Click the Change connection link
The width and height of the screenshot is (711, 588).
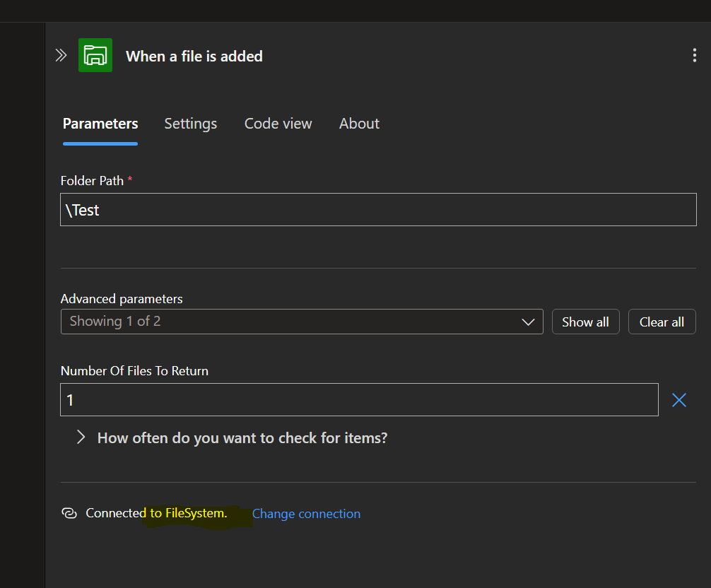(x=306, y=514)
